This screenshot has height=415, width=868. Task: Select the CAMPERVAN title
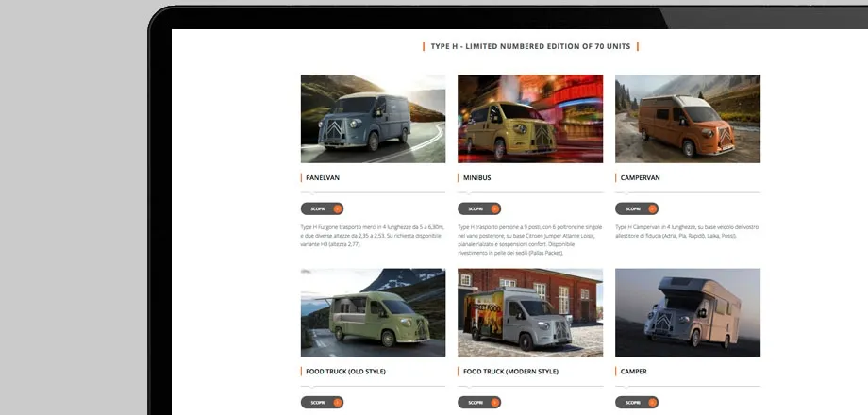click(x=640, y=177)
